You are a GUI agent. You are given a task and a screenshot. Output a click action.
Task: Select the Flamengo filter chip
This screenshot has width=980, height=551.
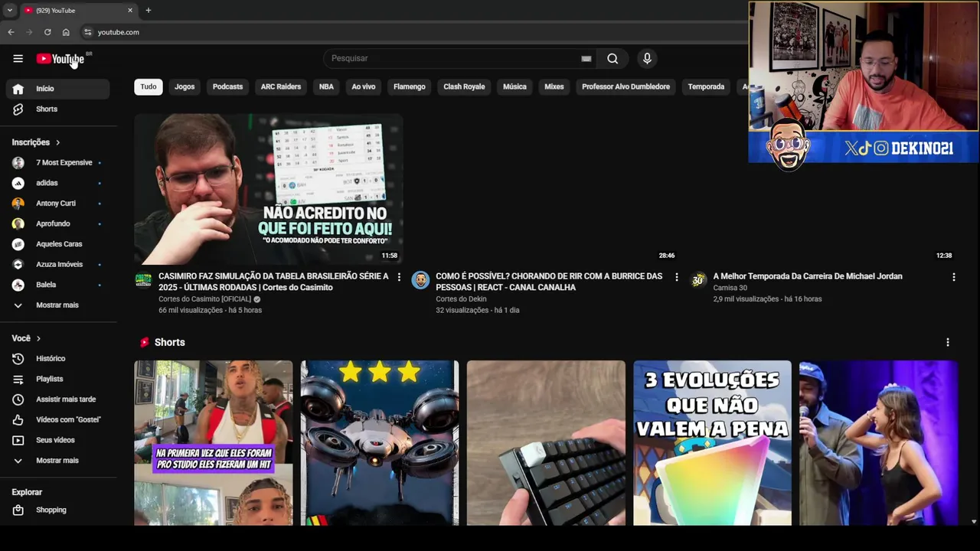pos(410,86)
